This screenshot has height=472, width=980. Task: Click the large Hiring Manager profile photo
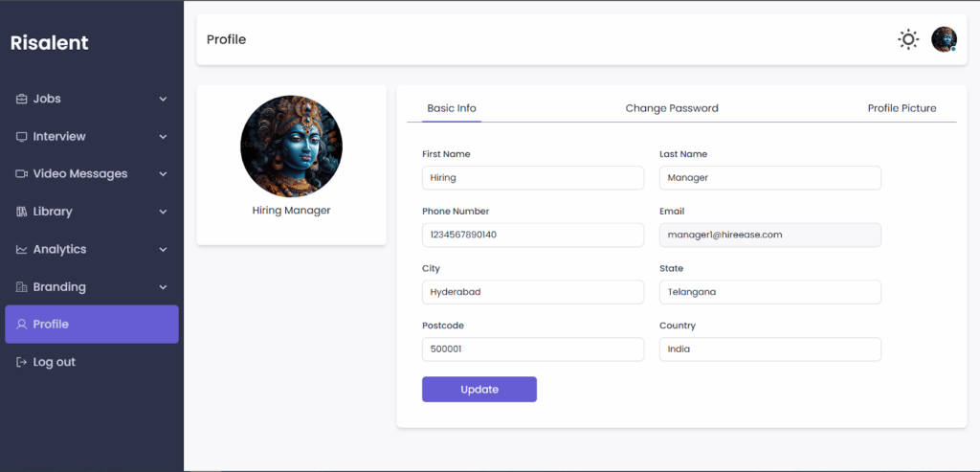291,146
